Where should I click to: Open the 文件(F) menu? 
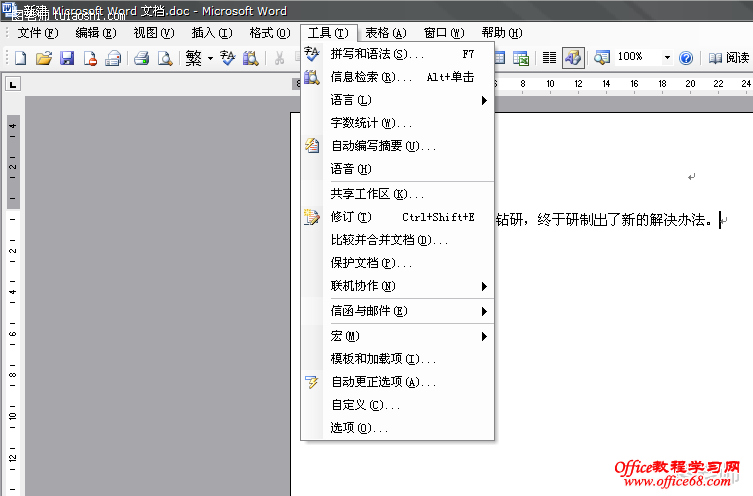tap(38, 33)
